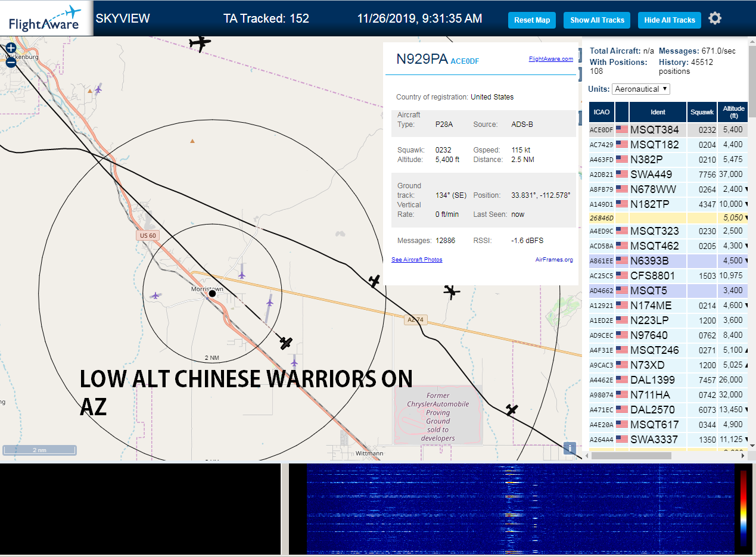The width and height of the screenshot is (756, 557).
Task: Click horizontal scrollbar thumb under aircraft table
Action: 631,456
